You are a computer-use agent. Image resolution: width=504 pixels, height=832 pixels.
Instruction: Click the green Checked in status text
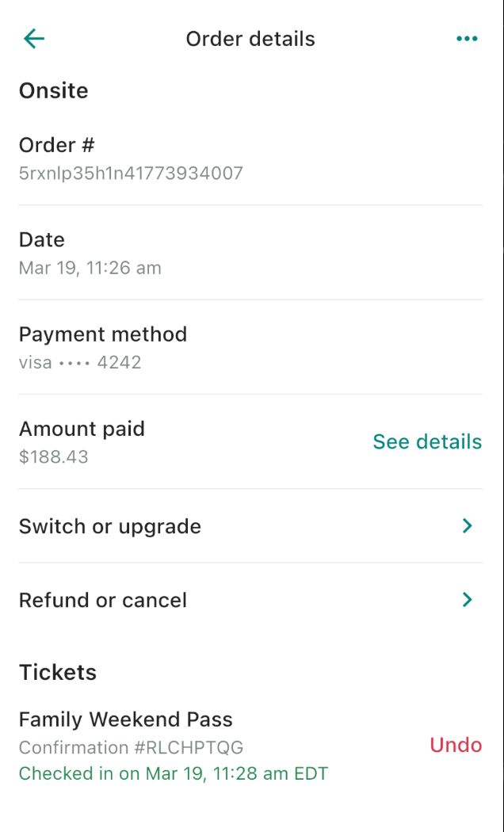[x=174, y=773]
